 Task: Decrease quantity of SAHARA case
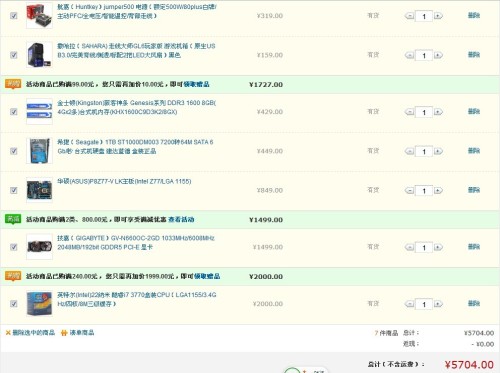(x=409, y=55)
